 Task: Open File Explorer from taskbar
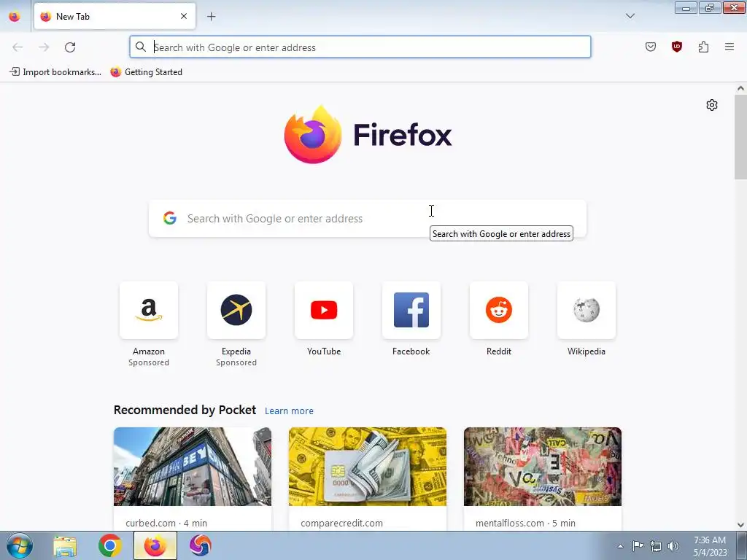click(x=65, y=545)
